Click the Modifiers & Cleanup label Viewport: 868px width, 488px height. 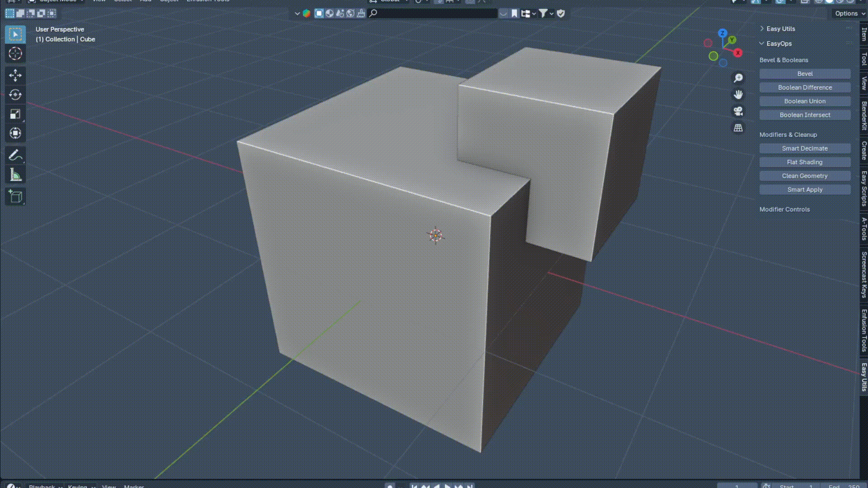tap(788, 135)
